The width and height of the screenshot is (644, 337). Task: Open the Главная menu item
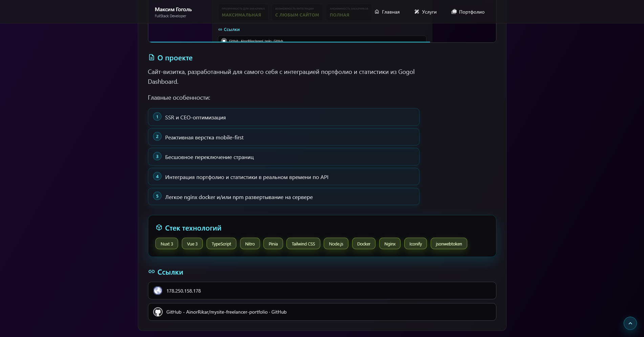387,12
